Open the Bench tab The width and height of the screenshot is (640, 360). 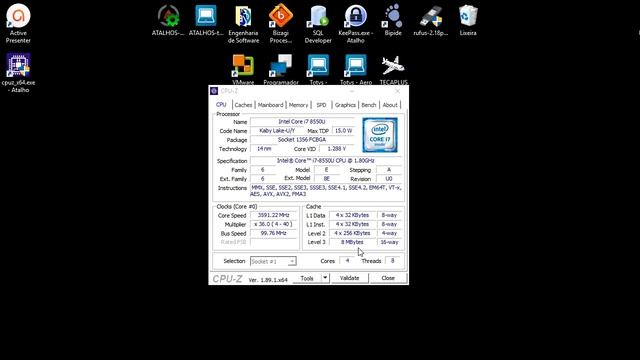click(369, 105)
